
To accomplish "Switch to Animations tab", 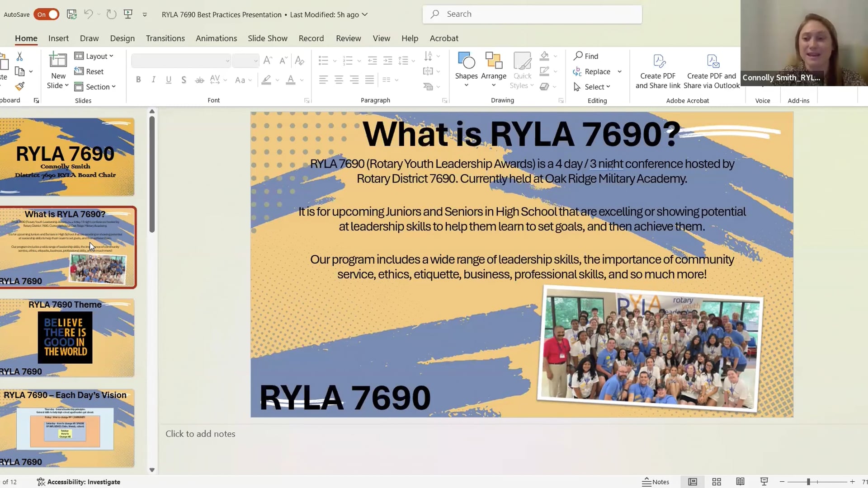I will click(216, 38).
